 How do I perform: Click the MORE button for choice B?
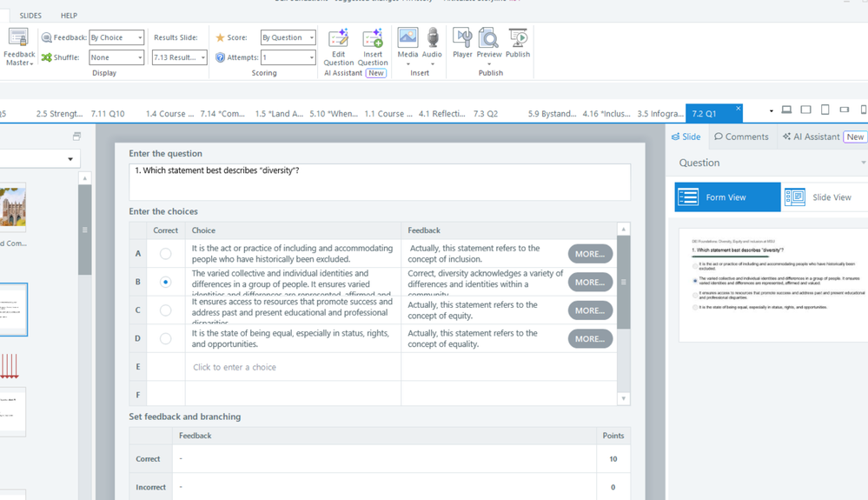(x=590, y=282)
